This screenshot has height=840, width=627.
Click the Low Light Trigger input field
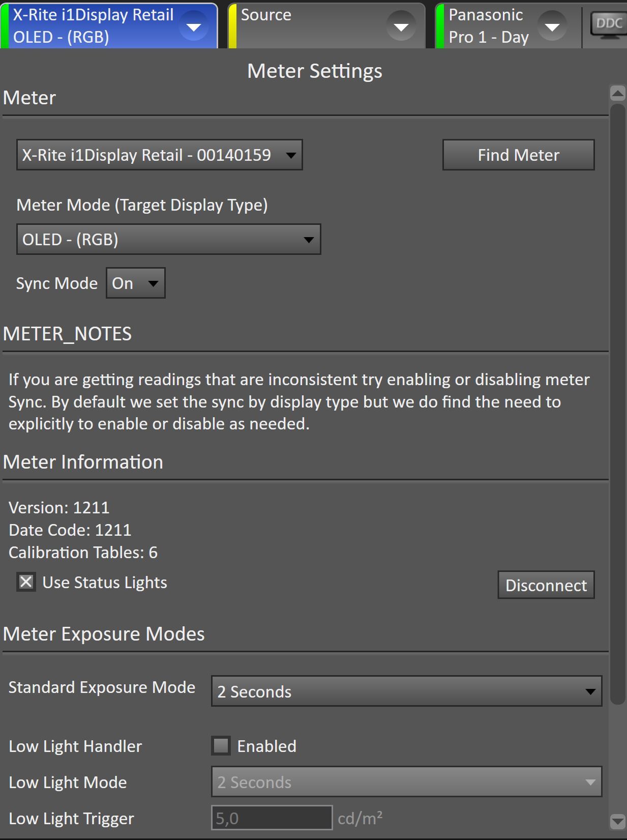point(272,818)
